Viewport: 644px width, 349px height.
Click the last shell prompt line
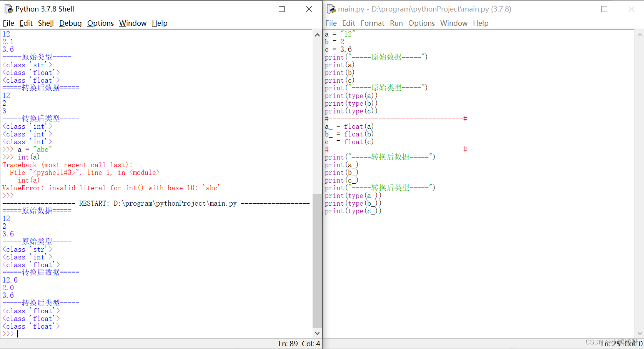coord(10,334)
